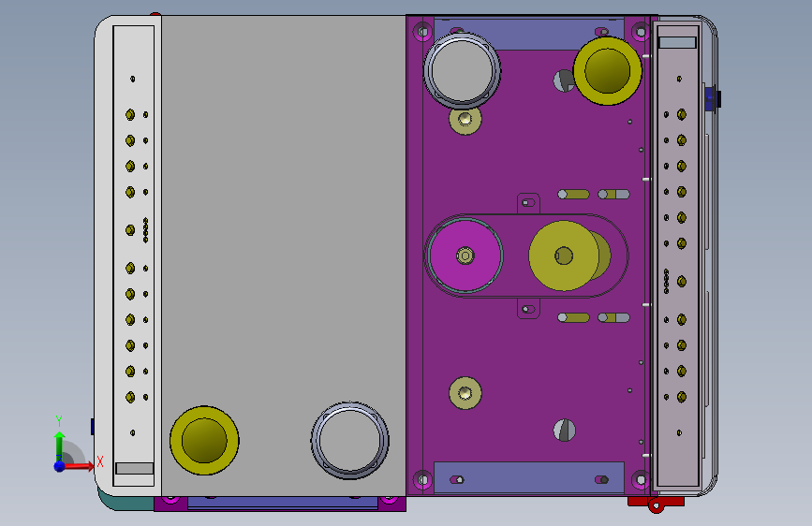Select the gray label rectangle on the left rail
Viewport: 812px width, 526px height.
coord(135,469)
